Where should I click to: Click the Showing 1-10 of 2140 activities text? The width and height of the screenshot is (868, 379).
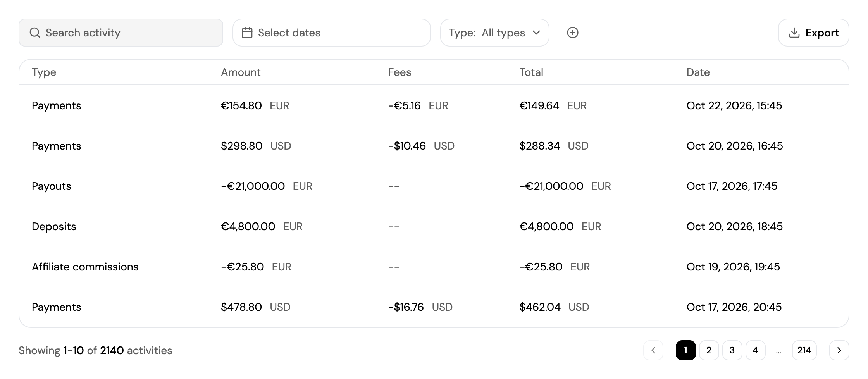[95, 350]
